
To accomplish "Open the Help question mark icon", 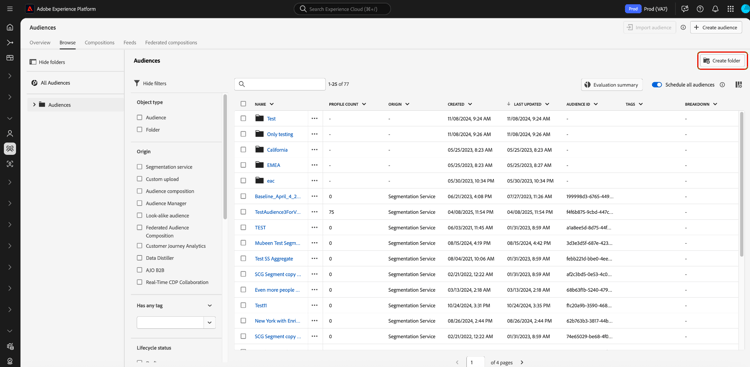I will (700, 9).
